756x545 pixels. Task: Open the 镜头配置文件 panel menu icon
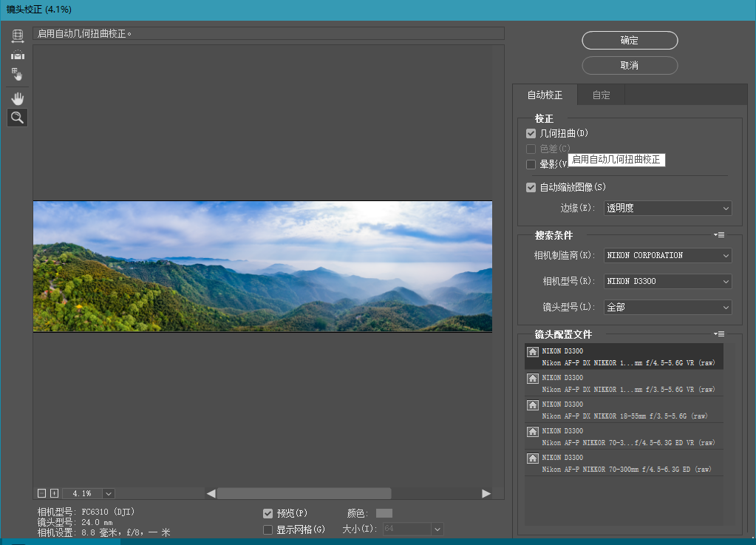tap(719, 334)
